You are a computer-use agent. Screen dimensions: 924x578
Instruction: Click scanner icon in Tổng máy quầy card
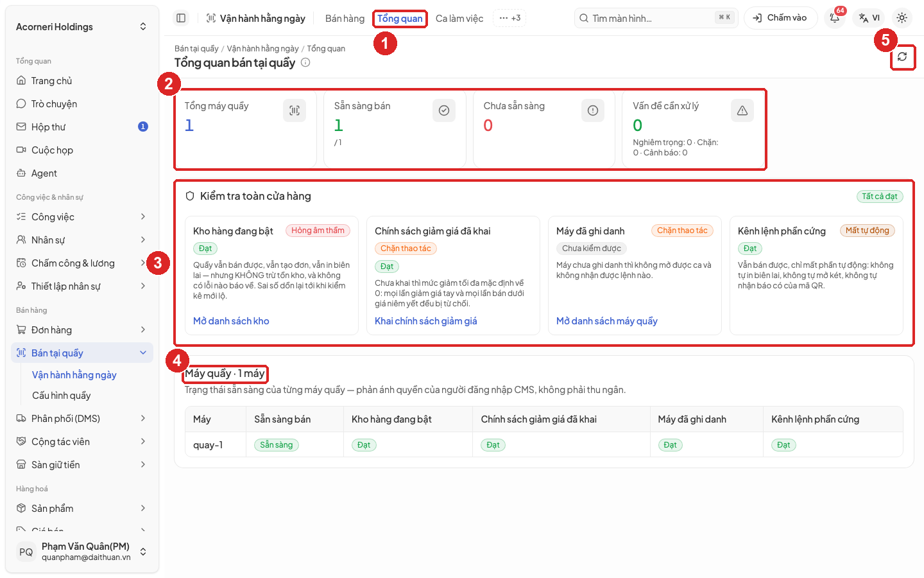point(295,110)
